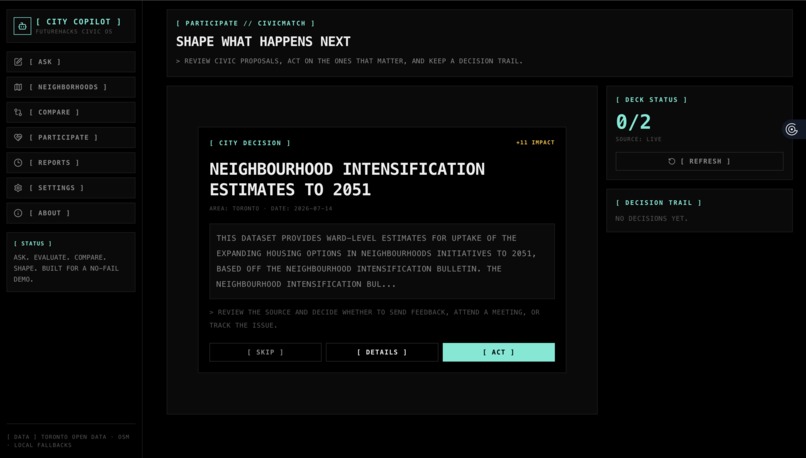
Task: Click the Reports clock icon
Action: pos(18,162)
